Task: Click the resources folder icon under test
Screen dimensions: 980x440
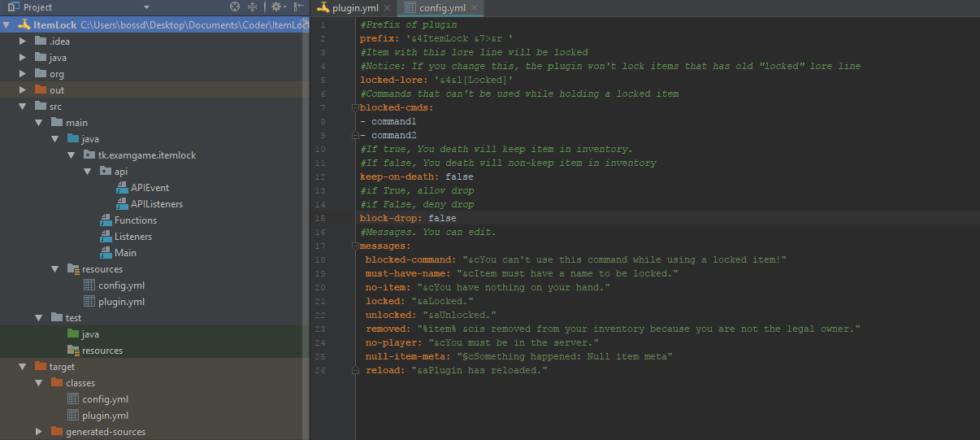Action: pyautogui.click(x=73, y=351)
